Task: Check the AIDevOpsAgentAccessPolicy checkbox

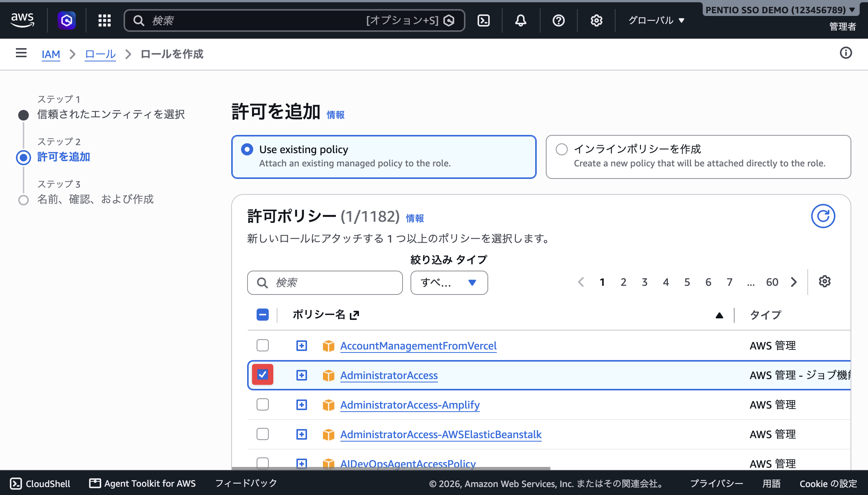Action: [x=263, y=463]
